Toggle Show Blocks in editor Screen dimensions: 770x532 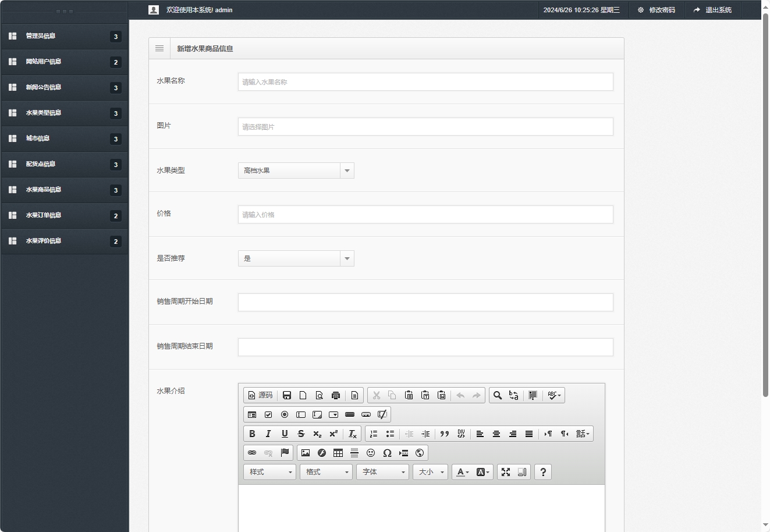[x=522, y=472]
